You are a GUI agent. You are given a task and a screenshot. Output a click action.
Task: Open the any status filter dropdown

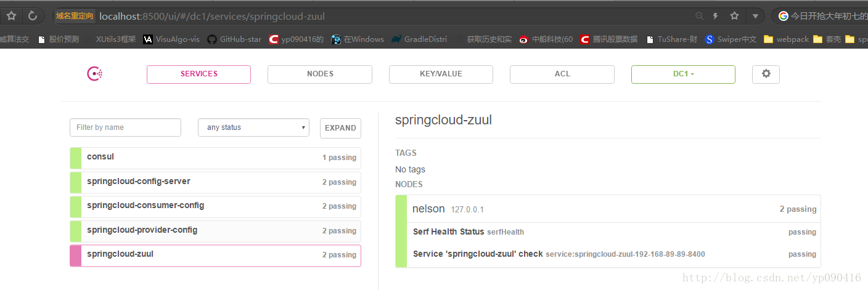[253, 127]
